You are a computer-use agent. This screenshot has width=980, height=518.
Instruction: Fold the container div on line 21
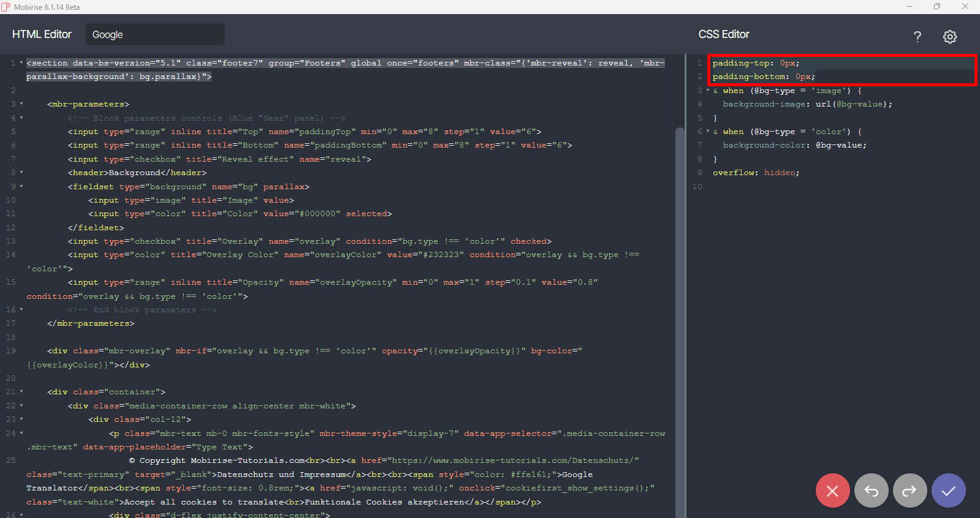[x=21, y=392]
